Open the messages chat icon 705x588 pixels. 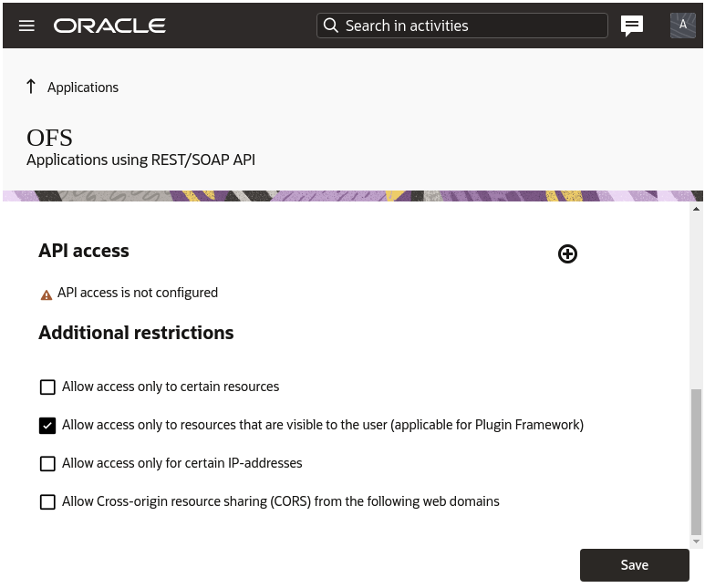tap(632, 26)
